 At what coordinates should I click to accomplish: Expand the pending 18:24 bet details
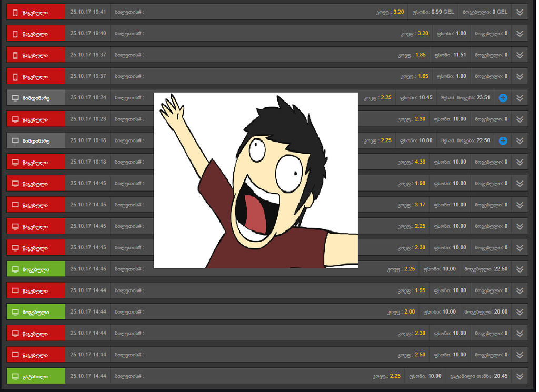point(520,98)
